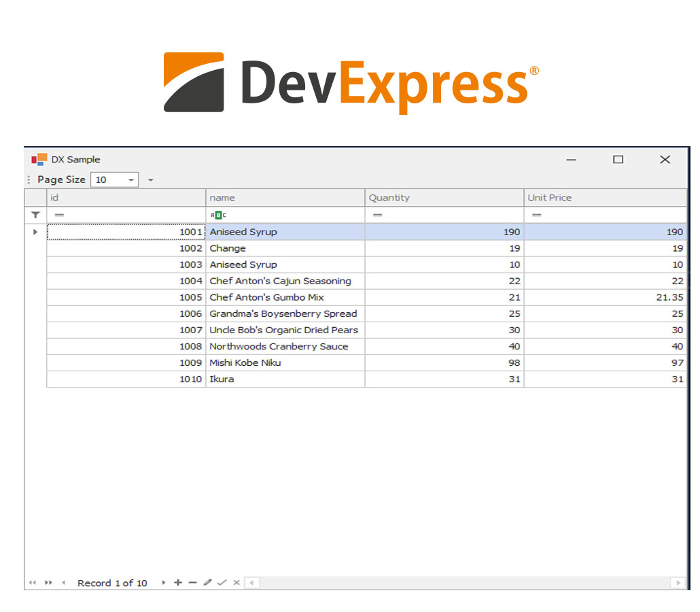This screenshot has width=700, height=612.
Task: Sort by the id column header
Action: click(x=126, y=197)
